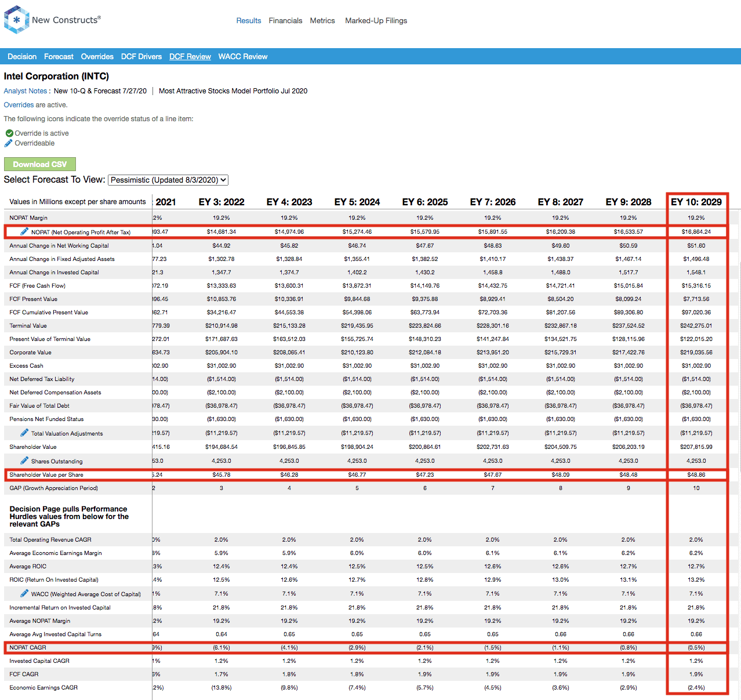Click Terminal Value cell $242,275.01
Image resolution: width=741 pixels, height=700 pixels.
point(696,326)
